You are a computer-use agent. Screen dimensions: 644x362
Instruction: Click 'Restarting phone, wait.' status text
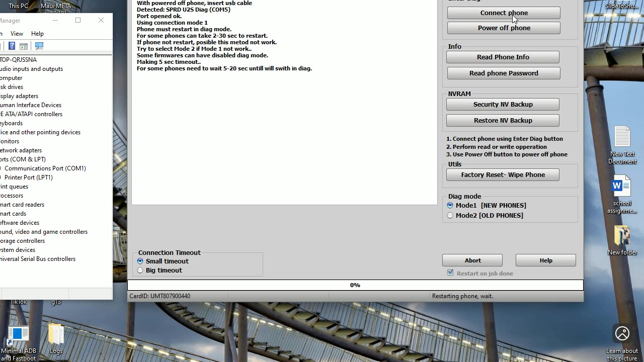(x=462, y=296)
